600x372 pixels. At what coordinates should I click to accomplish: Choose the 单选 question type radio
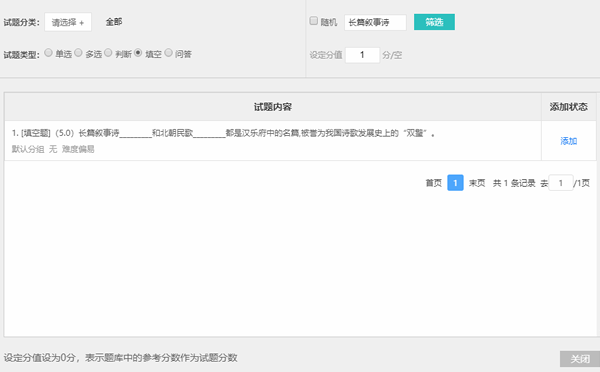(48, 53)
